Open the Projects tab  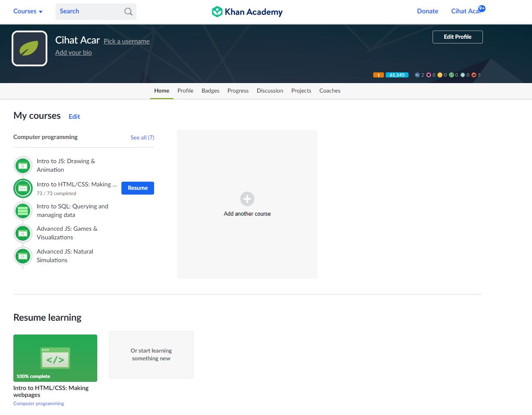301,91
